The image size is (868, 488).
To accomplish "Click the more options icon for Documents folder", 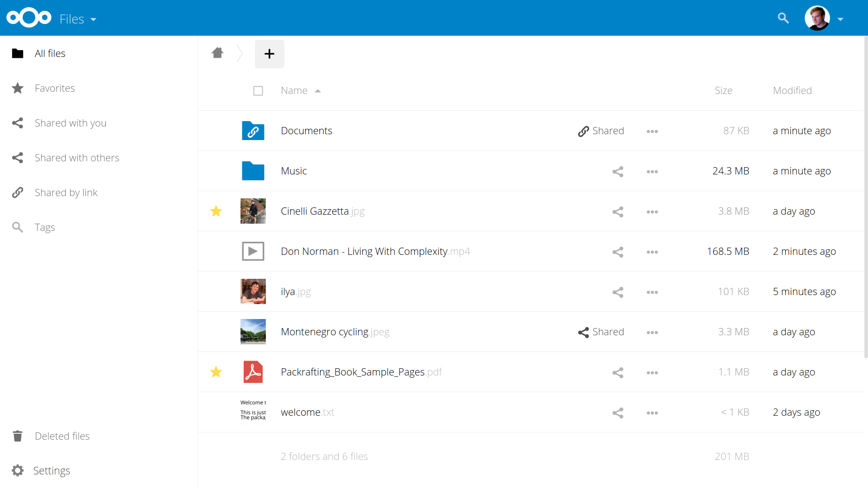I will coord(652,131).
